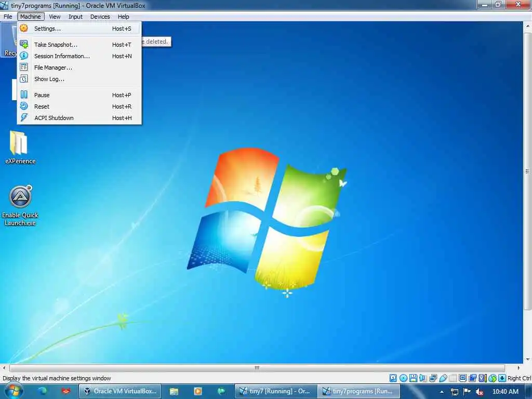Close the open Machine menu header
Image resolution: width=532 pixels, height=399 pixels.
tap(31, 17)
